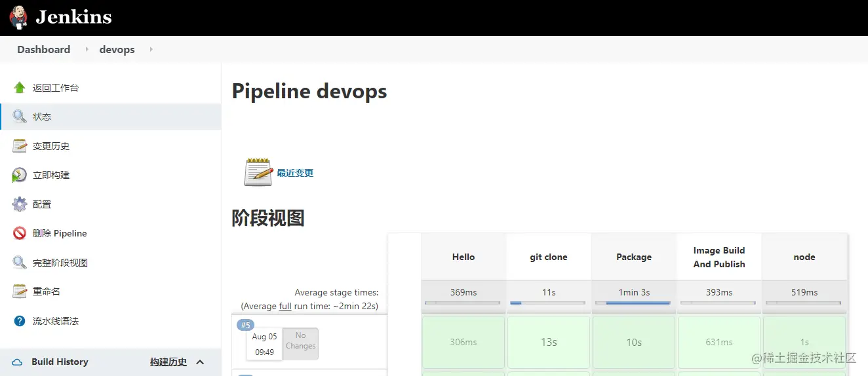Click the No Changes box for build #5
Viewport: 868px width, 376px height.
[x=300, y=343]
